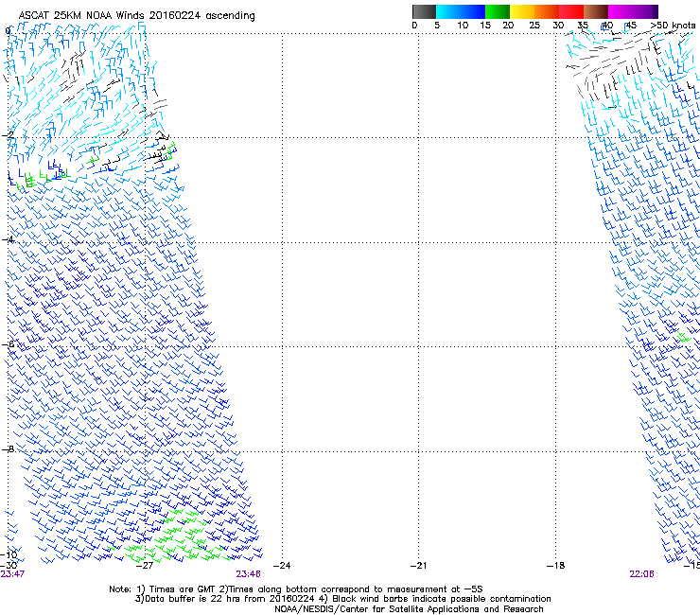Click the -21 longitude axis label
This screenshot has height=615, width=700.
(x=418, y=566)
